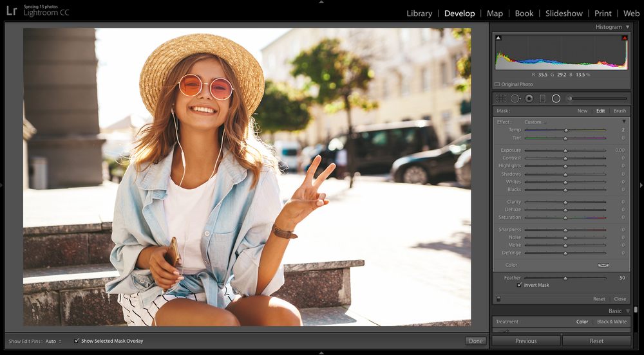Viewport: 644px width, 355px height.
Task: Uncheck the Invert Mask checkbox
Action: [x=520, y=285]
